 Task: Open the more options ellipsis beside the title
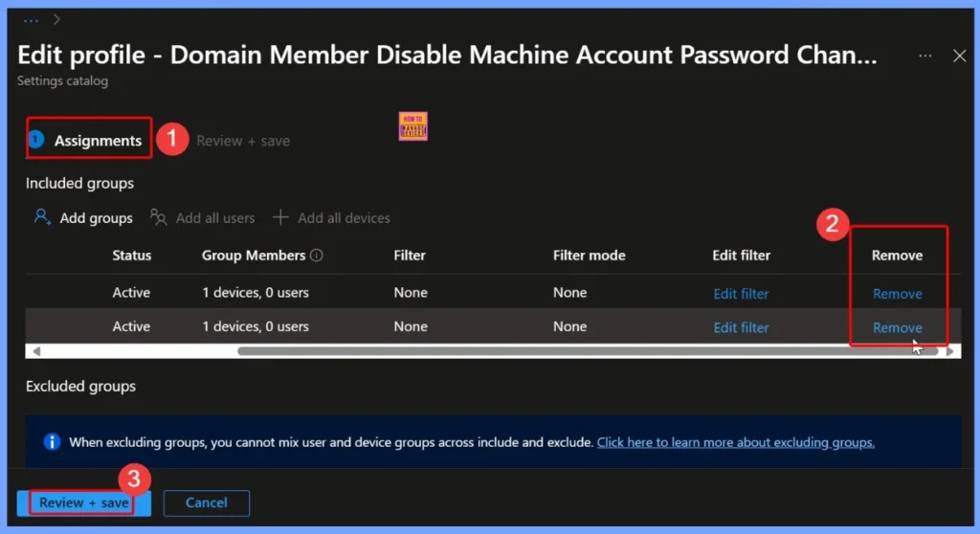coord(924,56)
